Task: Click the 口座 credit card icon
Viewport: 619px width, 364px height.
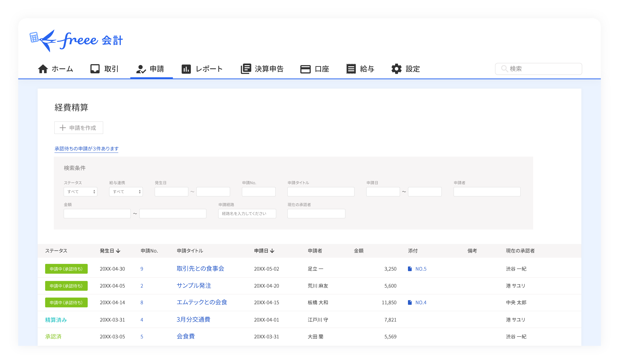Action: [x=305, y=69]
